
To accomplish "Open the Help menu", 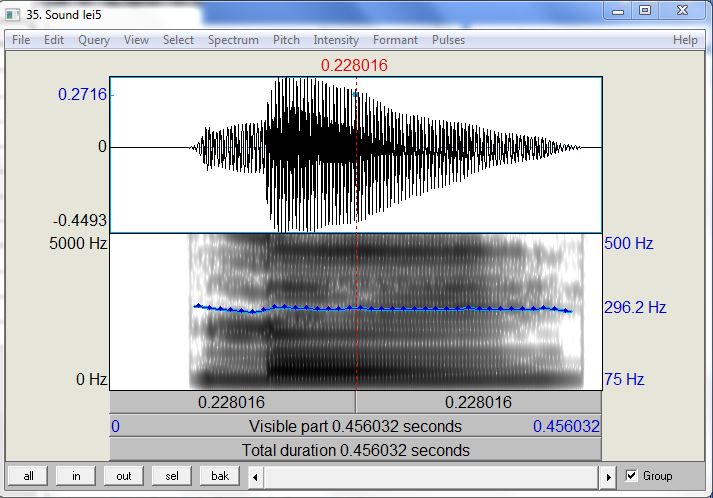I will tap(685, 40).
